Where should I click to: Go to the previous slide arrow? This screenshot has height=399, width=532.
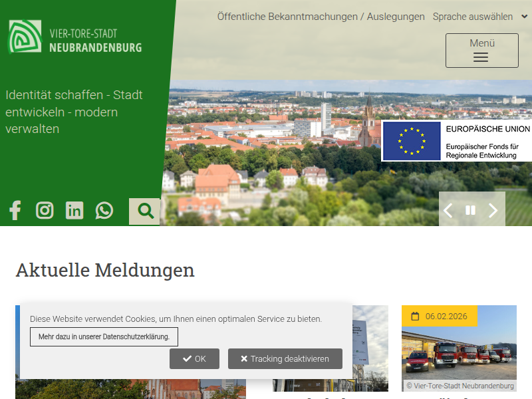click(x=448, y=211)
